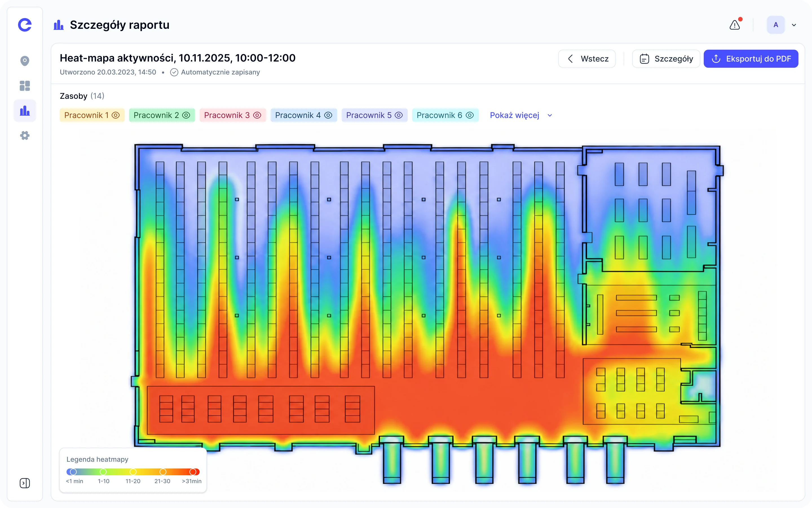This screenshot has width=812, height=508.
Task: Toggle visibility eye for Pracownik 1
Action: (x=116, y=115)
